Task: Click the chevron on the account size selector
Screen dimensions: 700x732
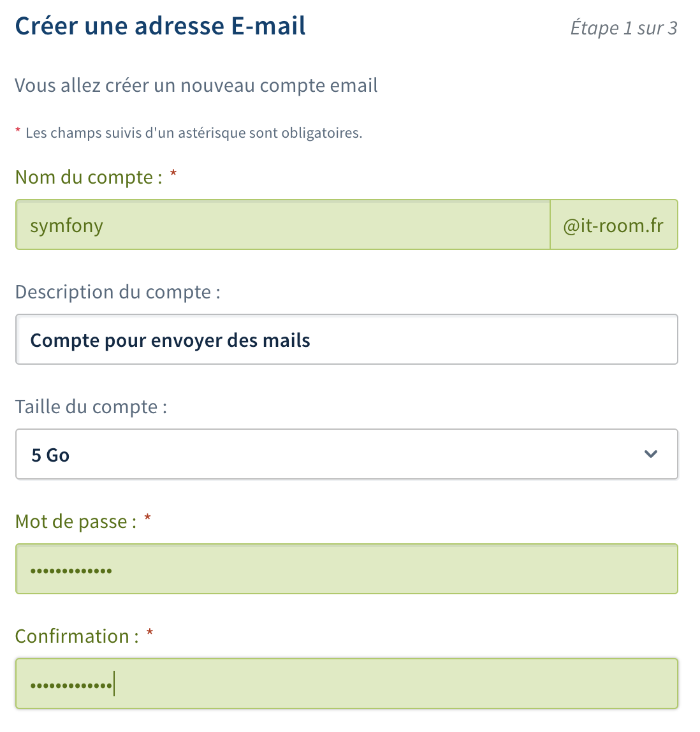Action: point(651,454)
